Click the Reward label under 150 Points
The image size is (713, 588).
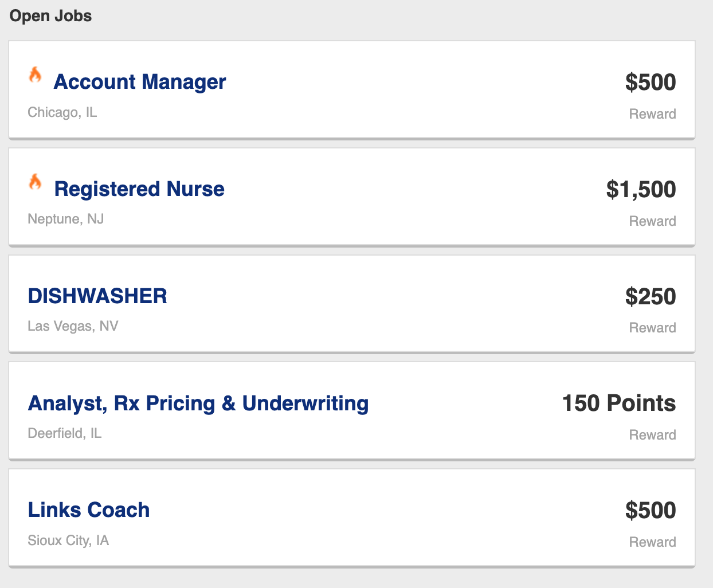click(652, 435)
